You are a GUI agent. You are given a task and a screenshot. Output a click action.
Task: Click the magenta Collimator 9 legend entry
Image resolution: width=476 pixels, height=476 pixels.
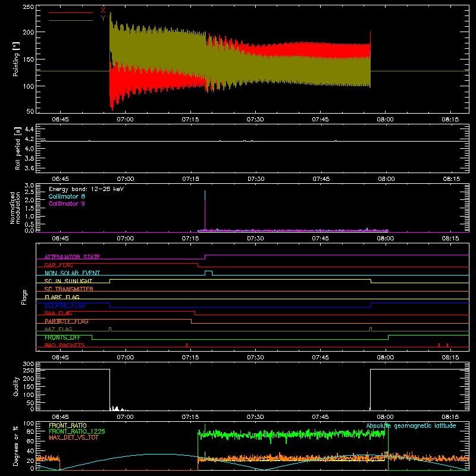point(67,203)
